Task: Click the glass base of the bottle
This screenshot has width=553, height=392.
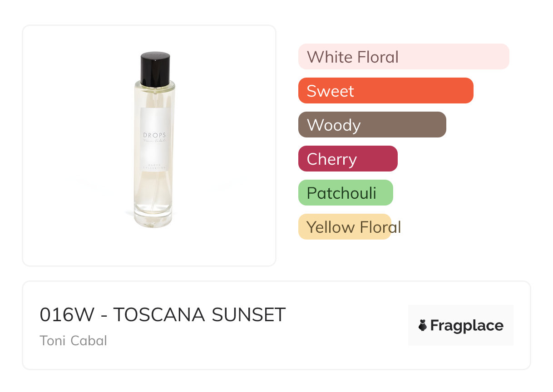Action: click(x=153, y=219)
